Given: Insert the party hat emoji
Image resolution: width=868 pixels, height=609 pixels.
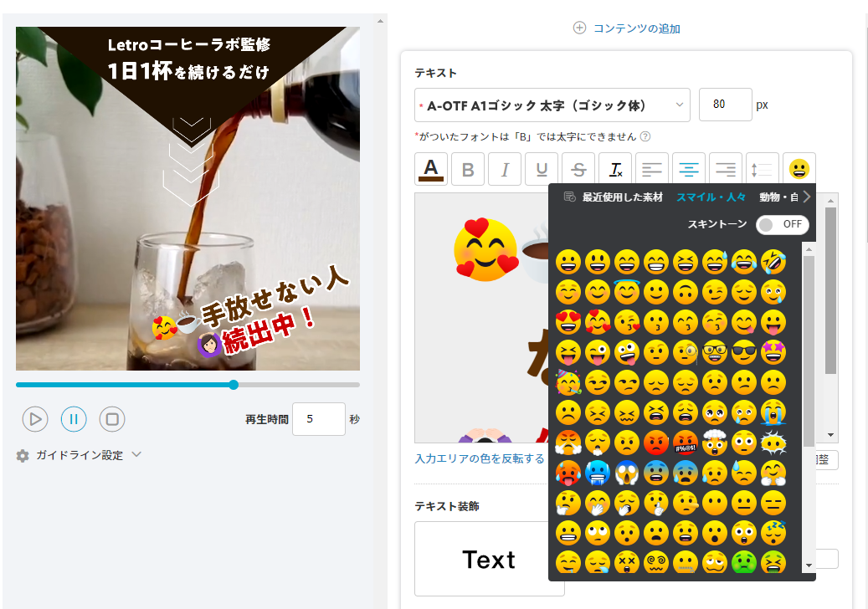Looking at the screenshot, I should click(568, 382).
